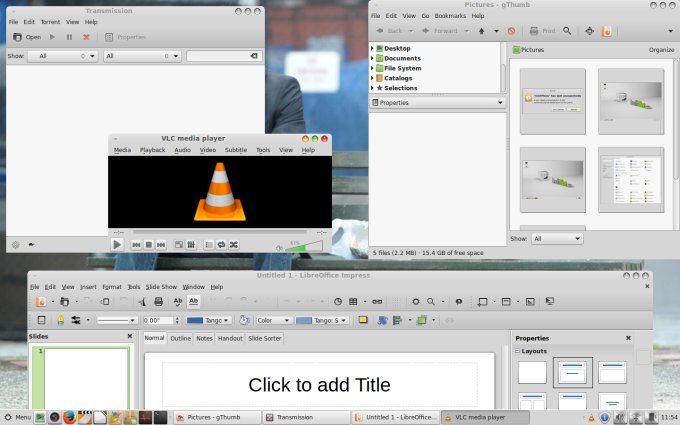680x425 pixels.
Task: Open the Slide Show menu in Impress
Action: coord(161,287)
